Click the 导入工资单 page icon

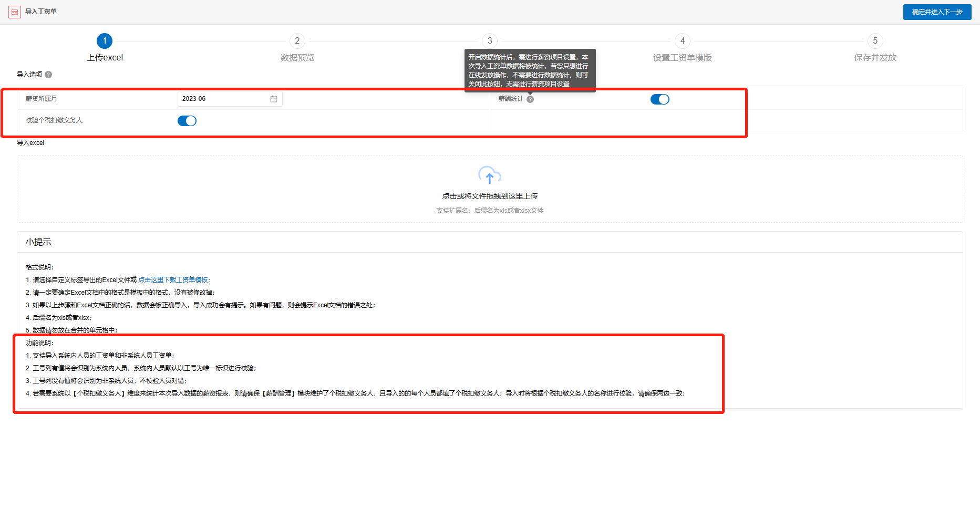pos(15,12)
